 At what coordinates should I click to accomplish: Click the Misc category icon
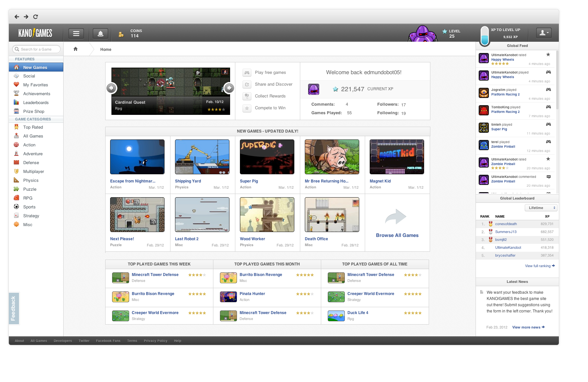(16, 224)
